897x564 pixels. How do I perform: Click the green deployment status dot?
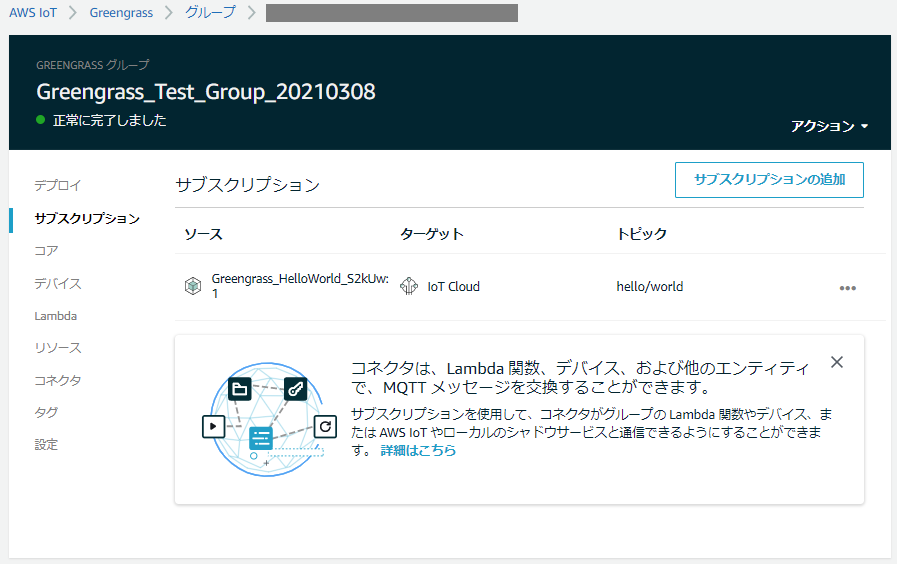point(41,120)
